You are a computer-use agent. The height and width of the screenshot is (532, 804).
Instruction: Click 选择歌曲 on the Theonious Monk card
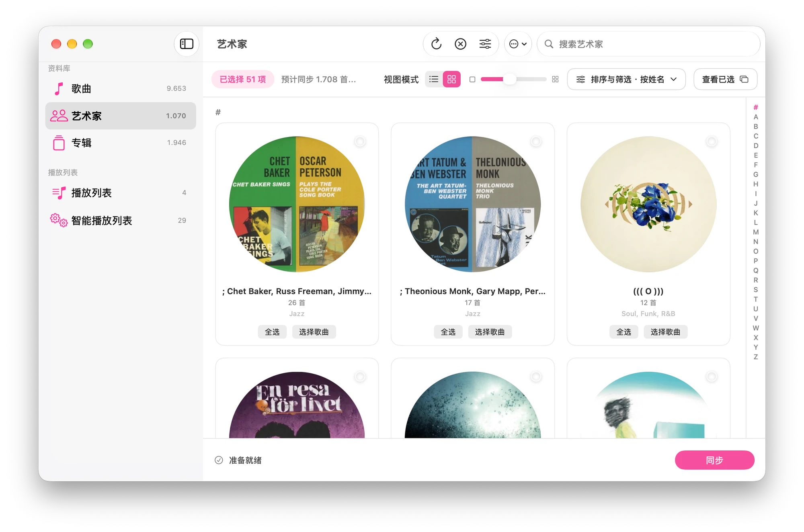click(490, 332)
